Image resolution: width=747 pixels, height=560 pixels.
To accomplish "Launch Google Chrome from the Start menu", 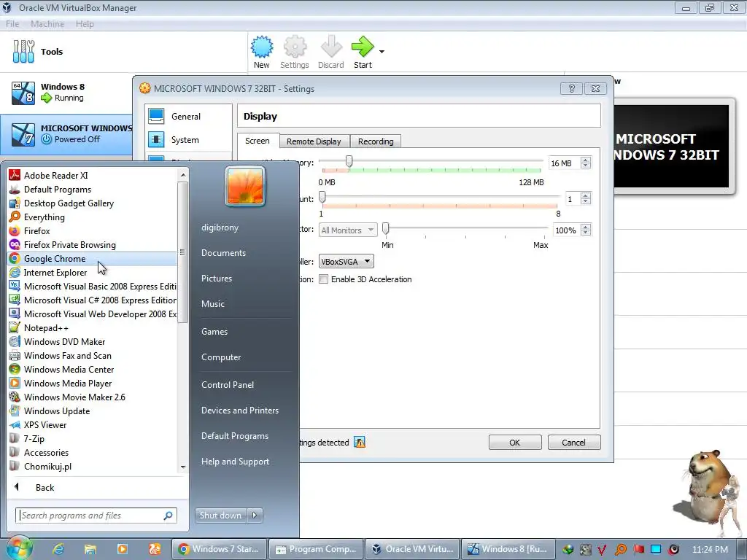I will (93, 258).
